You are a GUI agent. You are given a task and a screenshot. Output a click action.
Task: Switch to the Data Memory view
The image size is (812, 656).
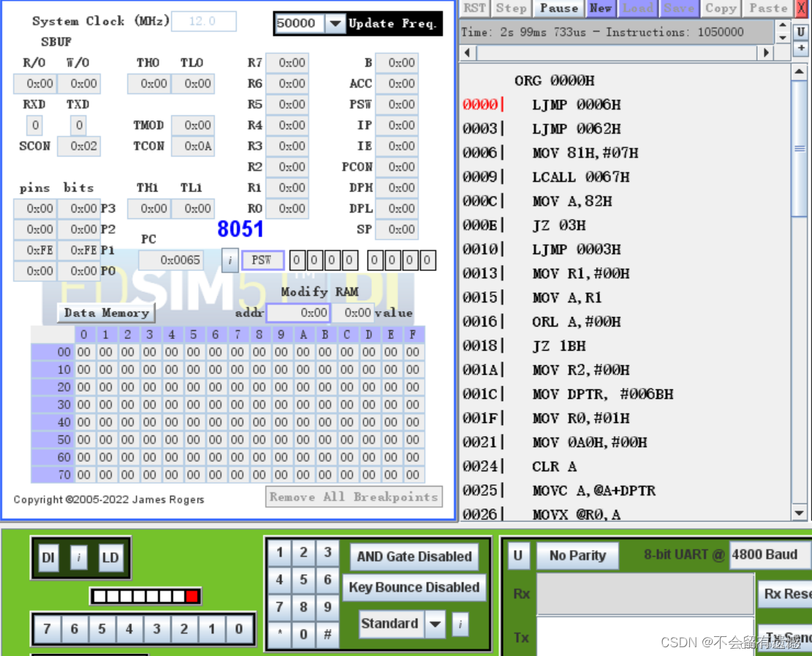(x=106, y=313)
